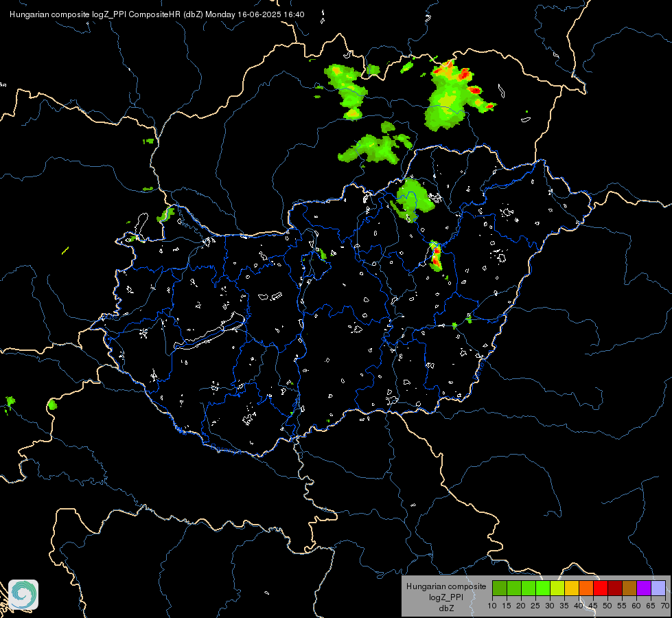
Task: Click the weather service swirl logo
Action: pyautogui.click(x=23, y=595)
